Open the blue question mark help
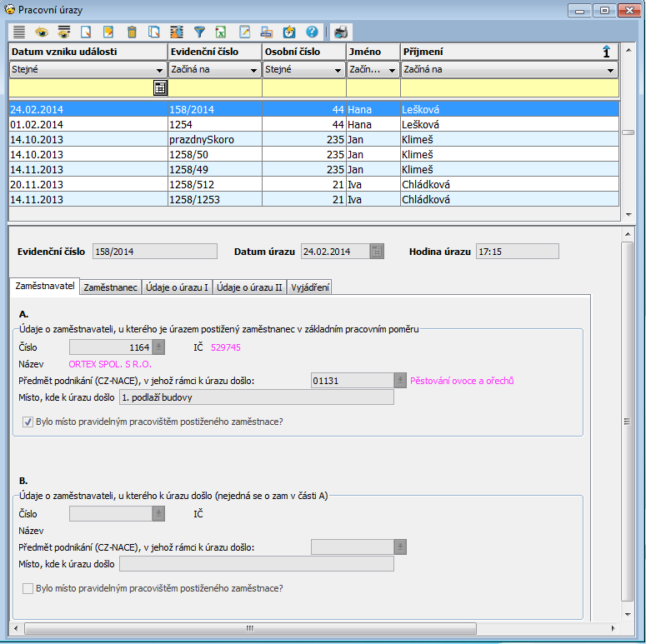The image size is (646, 644). pos(313,32)
